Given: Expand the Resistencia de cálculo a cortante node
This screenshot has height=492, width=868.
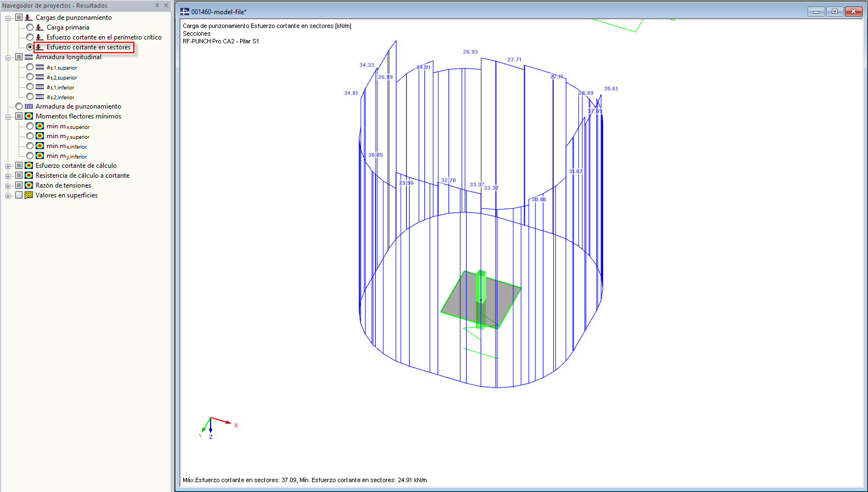Looking at the screenshot, I should pyautogui.click(x=8, y=176).
